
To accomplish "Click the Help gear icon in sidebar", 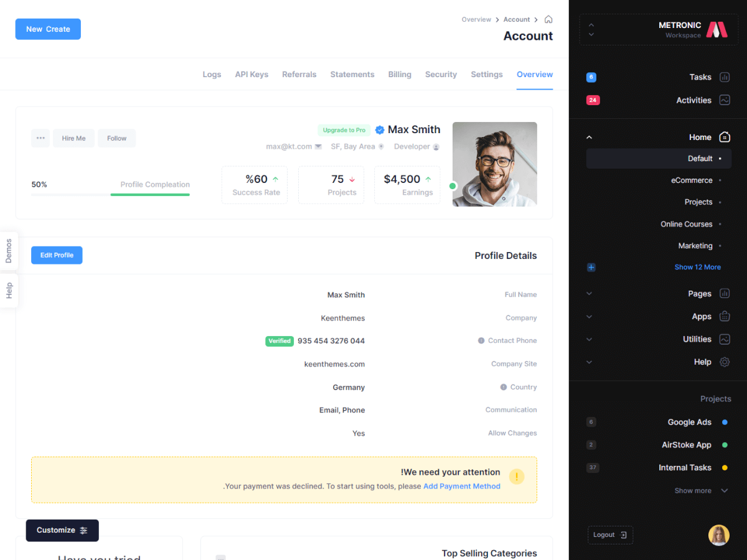I will 725,362.
